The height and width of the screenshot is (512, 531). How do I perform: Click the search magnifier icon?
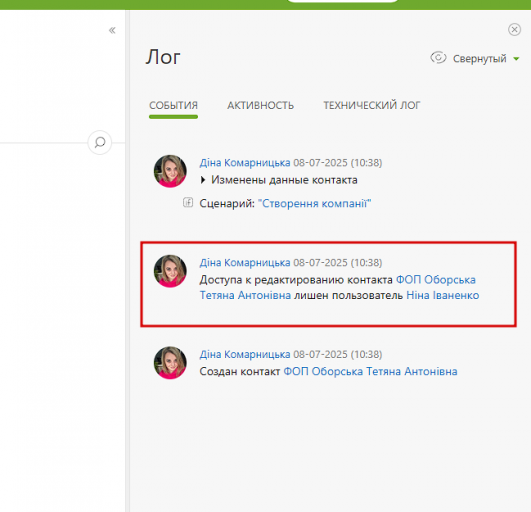(x=100, y=142)
